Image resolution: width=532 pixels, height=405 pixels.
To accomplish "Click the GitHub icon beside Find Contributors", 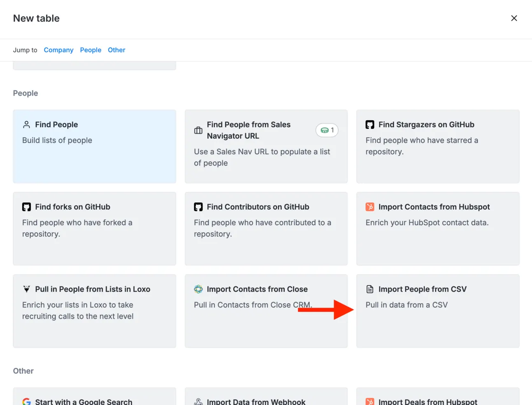I will tap(198, 207).
